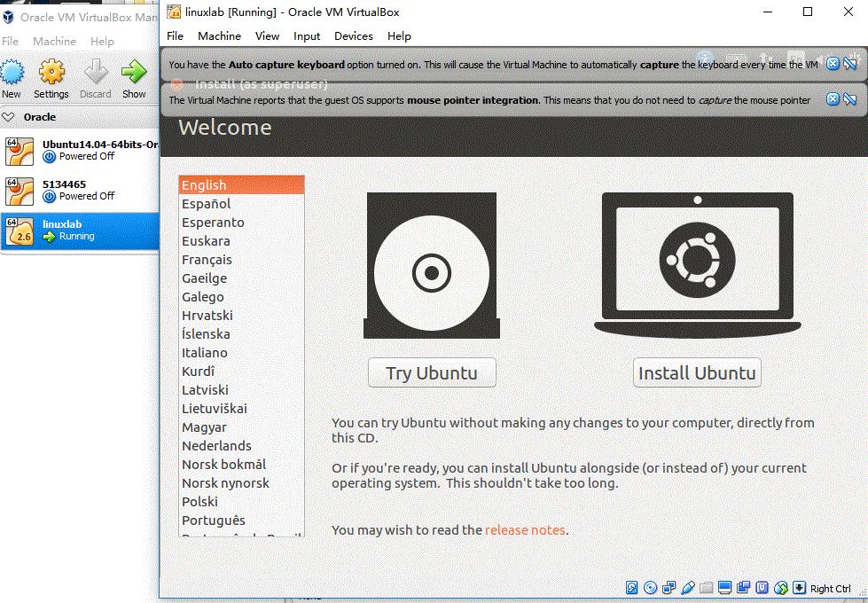868x603 pixels.
Task: Open the shared folders status icon
Action: coord(706,588)
